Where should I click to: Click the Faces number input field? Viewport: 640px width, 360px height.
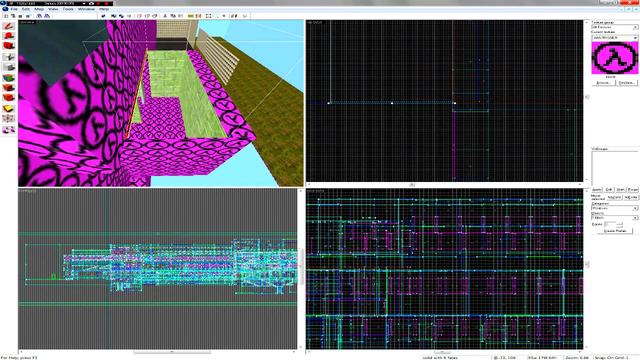coord(611,224)
